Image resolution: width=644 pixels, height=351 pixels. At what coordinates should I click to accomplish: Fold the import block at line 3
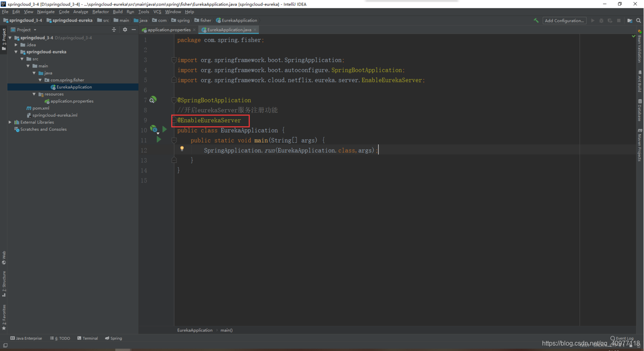point(174,60)
